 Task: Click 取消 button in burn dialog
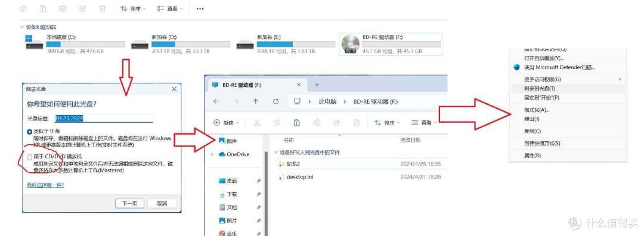pyautogui.click(x=162, y=203)
